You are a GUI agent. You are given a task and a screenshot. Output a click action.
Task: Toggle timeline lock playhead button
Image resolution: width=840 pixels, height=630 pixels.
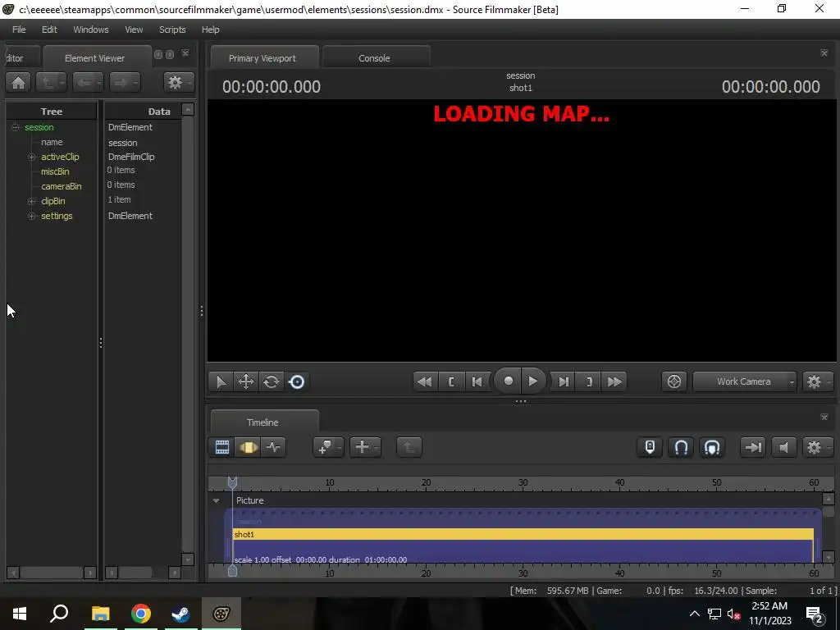pyautogui.click(x=650, y=447)
